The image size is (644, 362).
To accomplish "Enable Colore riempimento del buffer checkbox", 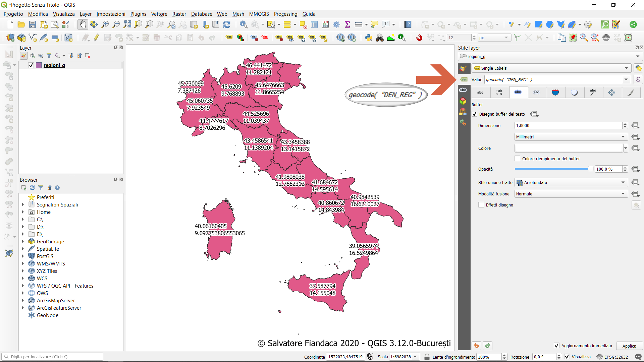I will click(x=518, y=159).
